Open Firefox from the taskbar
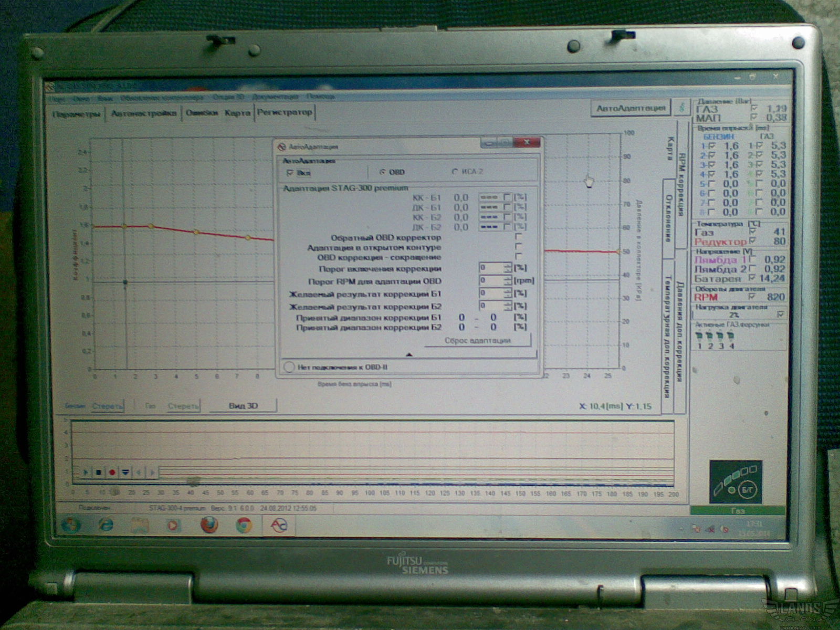Screen dimensions: 840x630 209,525
